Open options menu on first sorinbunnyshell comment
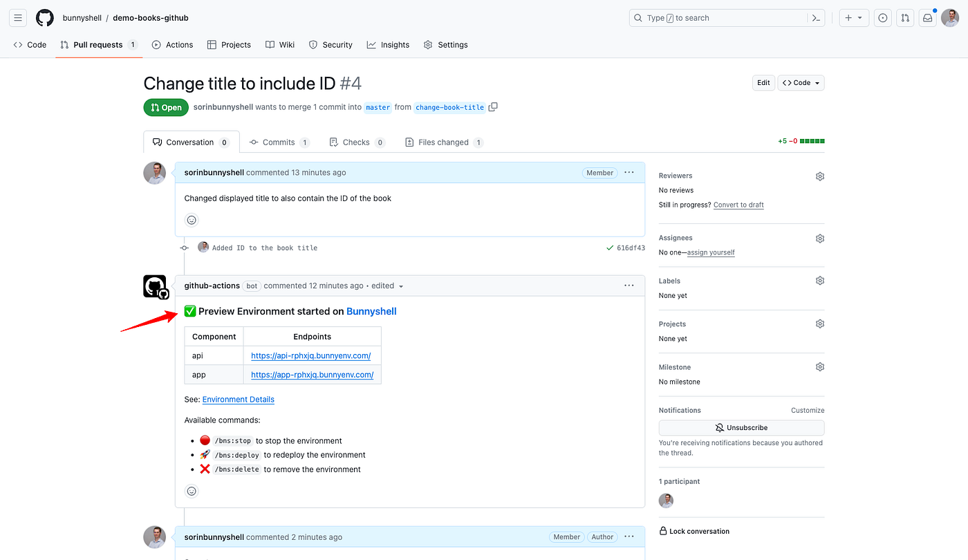This screenshot has height=560, width=968. (629, 172)
